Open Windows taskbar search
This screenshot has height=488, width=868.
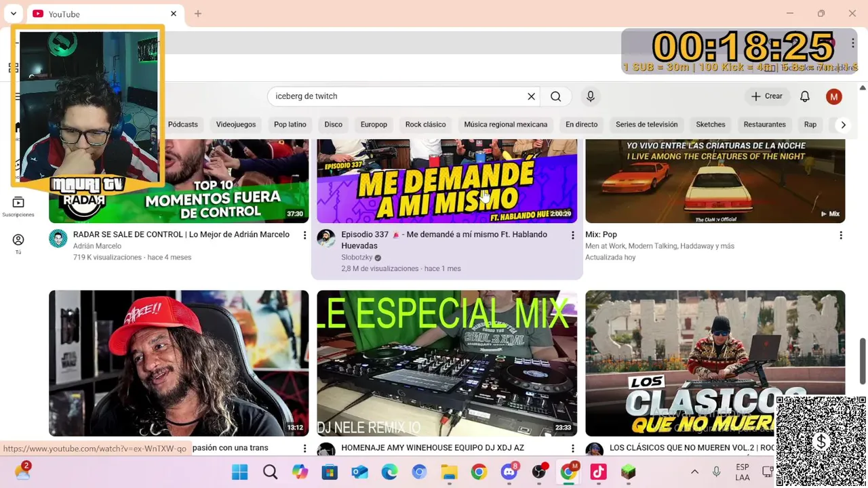tap(270, 472)
